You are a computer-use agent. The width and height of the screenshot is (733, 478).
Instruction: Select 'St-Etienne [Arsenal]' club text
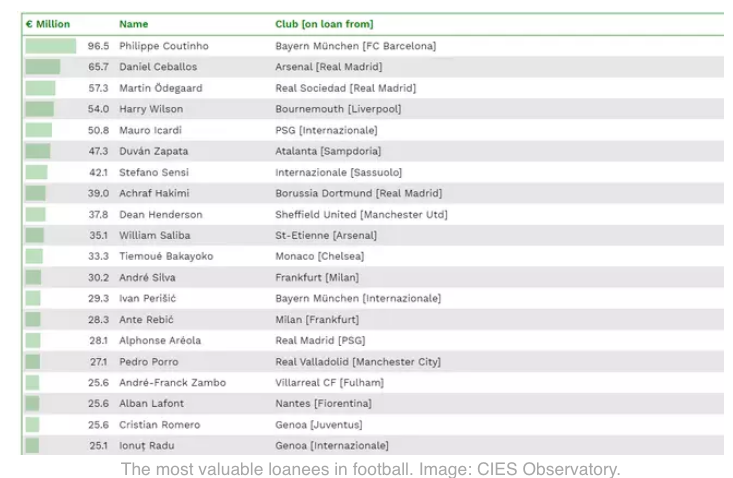[326, 235]
